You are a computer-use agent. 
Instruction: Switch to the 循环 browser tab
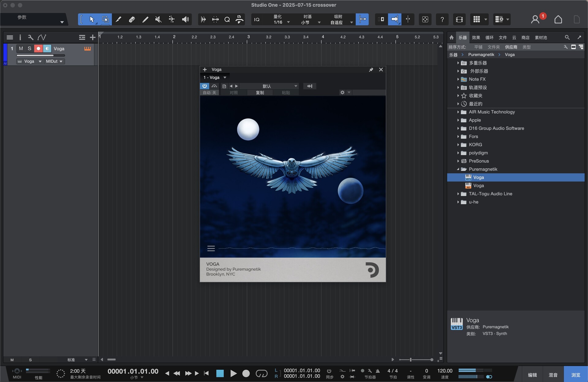point(489,37)
